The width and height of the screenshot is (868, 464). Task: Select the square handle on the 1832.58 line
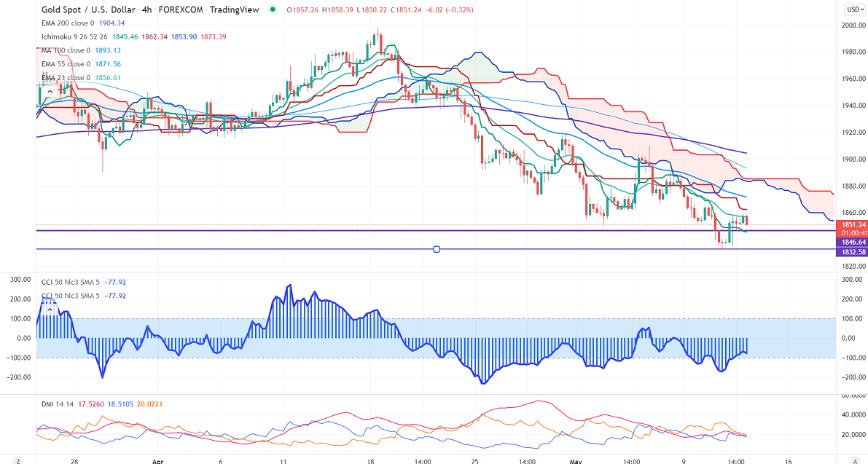(x=437, y=249)
